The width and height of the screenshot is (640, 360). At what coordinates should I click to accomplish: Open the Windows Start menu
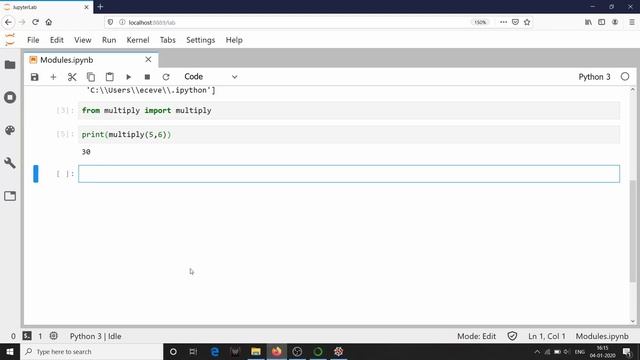[x=10, y=351]
